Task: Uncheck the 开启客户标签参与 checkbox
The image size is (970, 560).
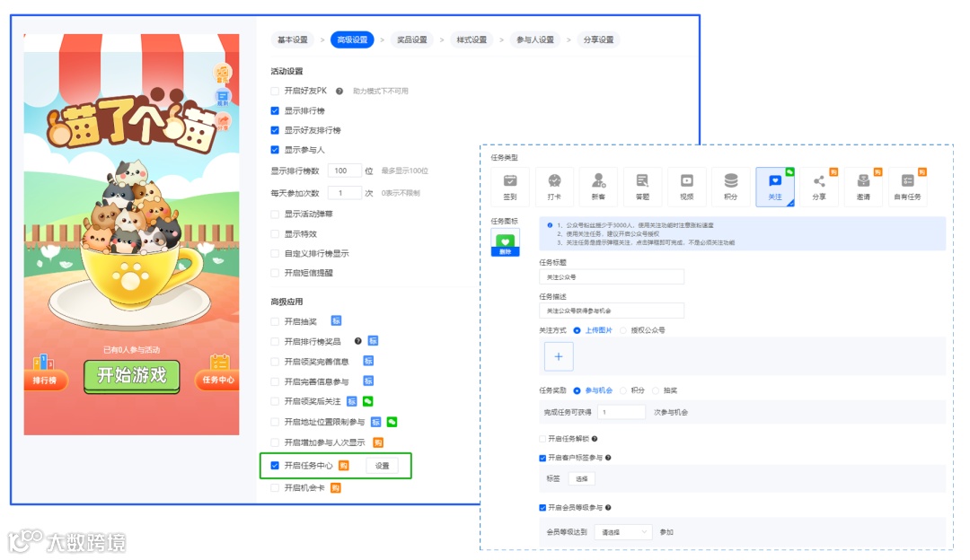Action: tap(542, 458)
